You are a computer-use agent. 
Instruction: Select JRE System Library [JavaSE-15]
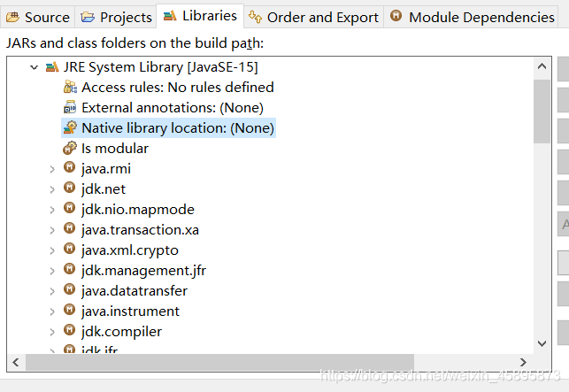tap(160, 67)
